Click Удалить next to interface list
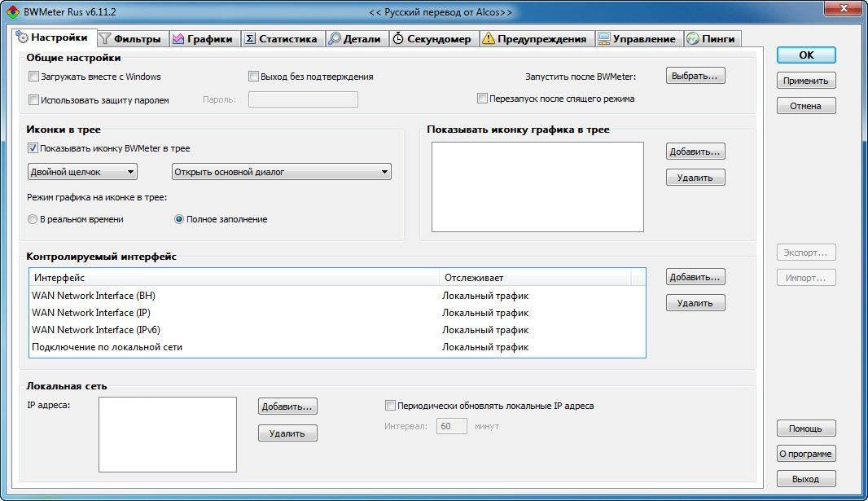This screenshot has height=501, width=868. (x=695, y=303)
